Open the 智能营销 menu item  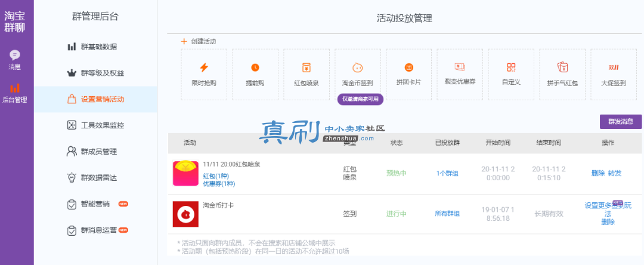tap(95, 204)
